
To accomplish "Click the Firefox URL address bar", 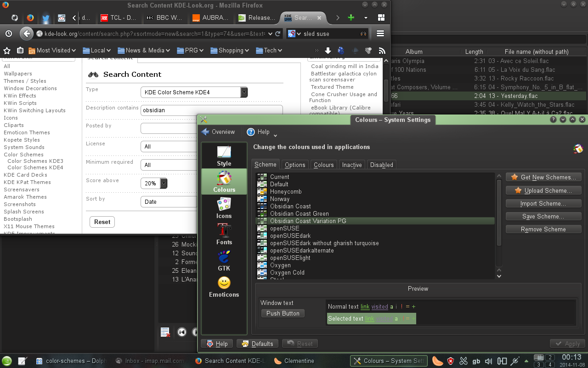I will click(x=154, y=34).
